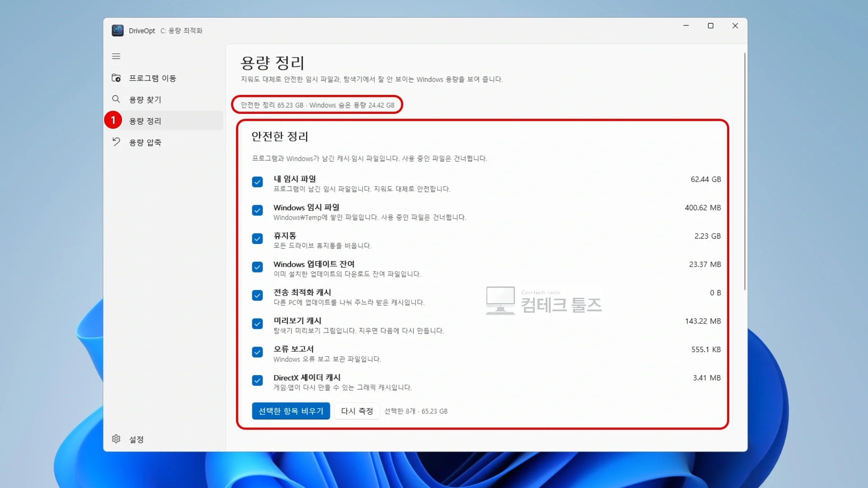The width and height of the screenshot is (868, 488).
Task: Uncheck 전송 최적화 캐시 checkbox
Action: tap(257, 296)
